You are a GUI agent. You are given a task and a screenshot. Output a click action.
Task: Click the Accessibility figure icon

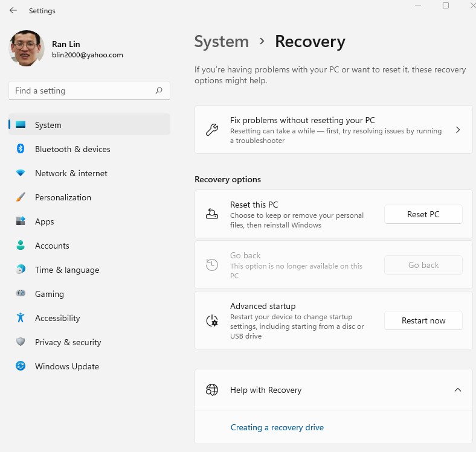point(21,317)
